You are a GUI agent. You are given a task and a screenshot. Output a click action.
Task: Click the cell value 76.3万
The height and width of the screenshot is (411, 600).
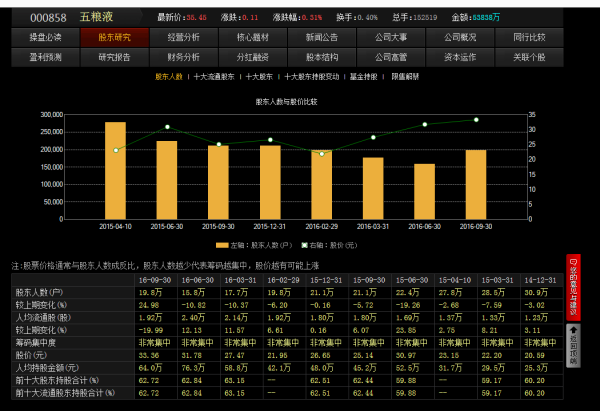[x=193, y=368]
